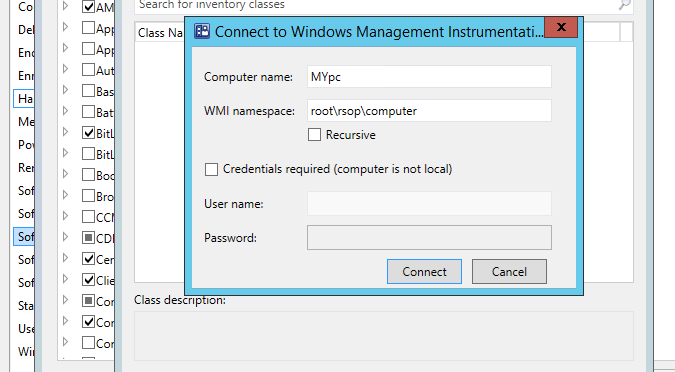Screen dimensions: 675x372
Task: Expand the 'Bro' class tree node
Action: pos(65,195)
